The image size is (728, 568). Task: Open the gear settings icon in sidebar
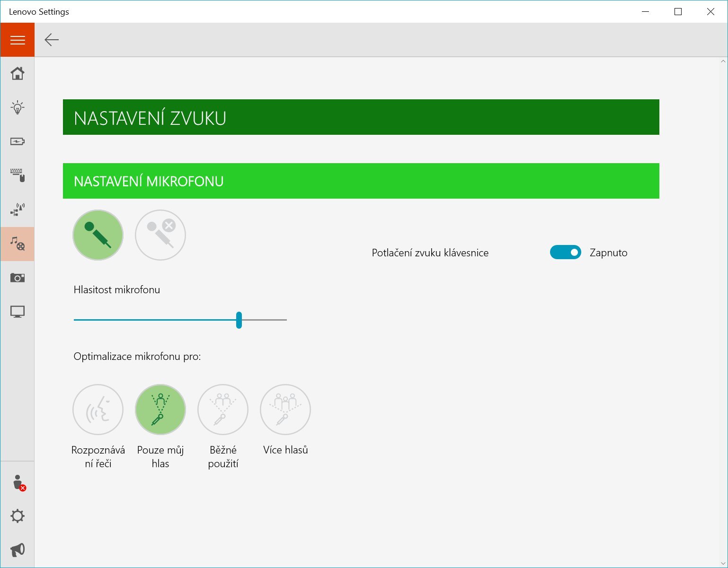pyautogui.click(x=18, y=516)
